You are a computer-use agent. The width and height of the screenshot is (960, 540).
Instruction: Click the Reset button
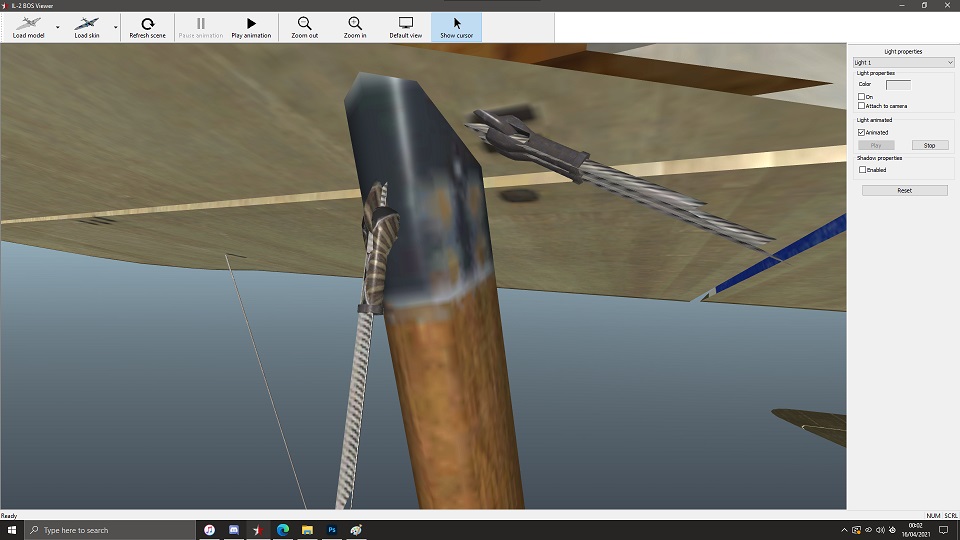(x=904, y=190)
